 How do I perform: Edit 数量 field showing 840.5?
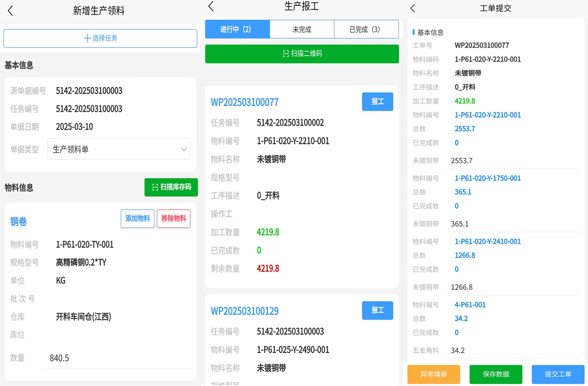click(118, 358)
